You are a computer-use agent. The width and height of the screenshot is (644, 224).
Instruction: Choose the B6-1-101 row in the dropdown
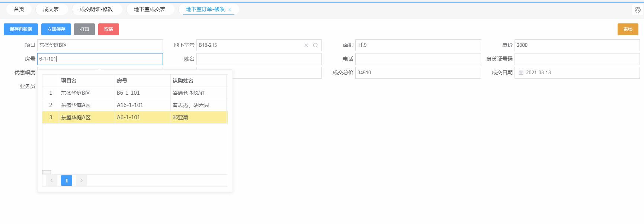click(128, 93)
